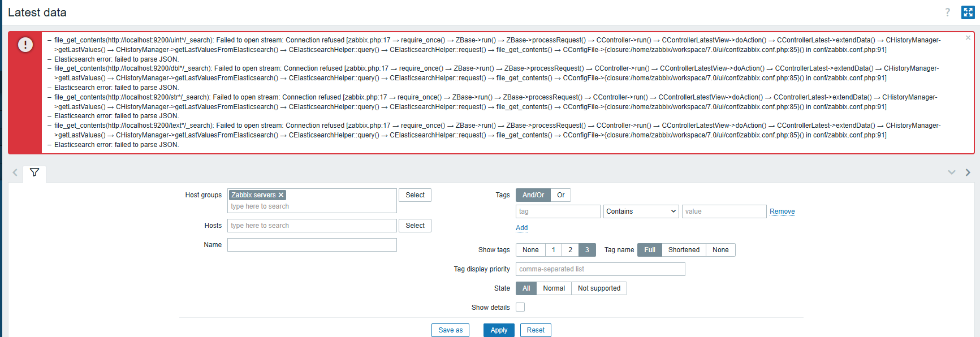Set State to Not supported
Viewport: 980px width, 337px height.
coord(599,288)
